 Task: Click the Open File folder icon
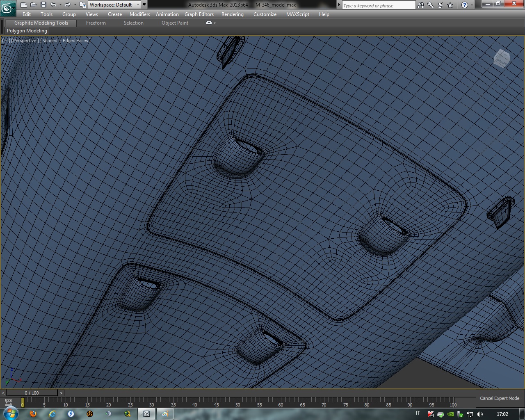[33, 5]
